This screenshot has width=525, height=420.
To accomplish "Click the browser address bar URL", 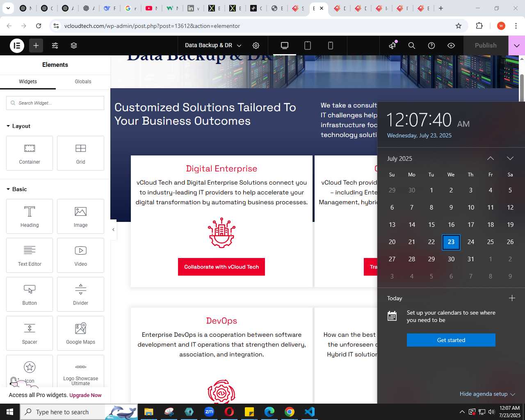I will 152,26.
